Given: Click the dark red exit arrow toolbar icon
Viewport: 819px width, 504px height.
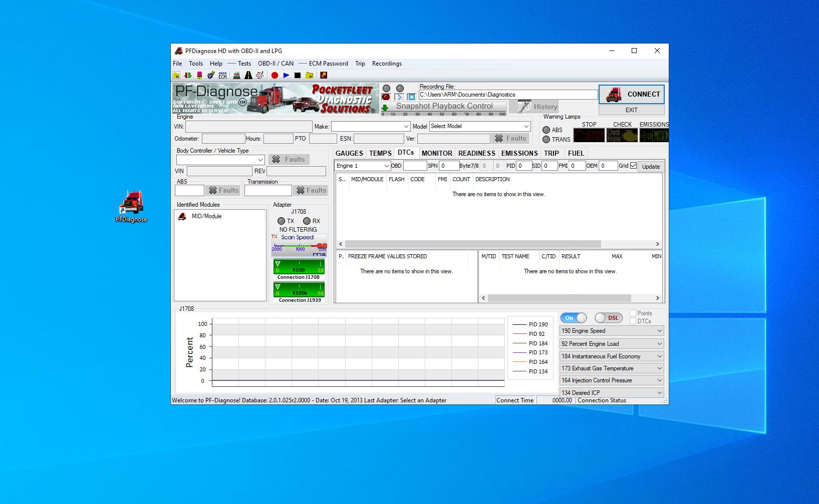Looking at the screenshot, I should pos(324,75).
